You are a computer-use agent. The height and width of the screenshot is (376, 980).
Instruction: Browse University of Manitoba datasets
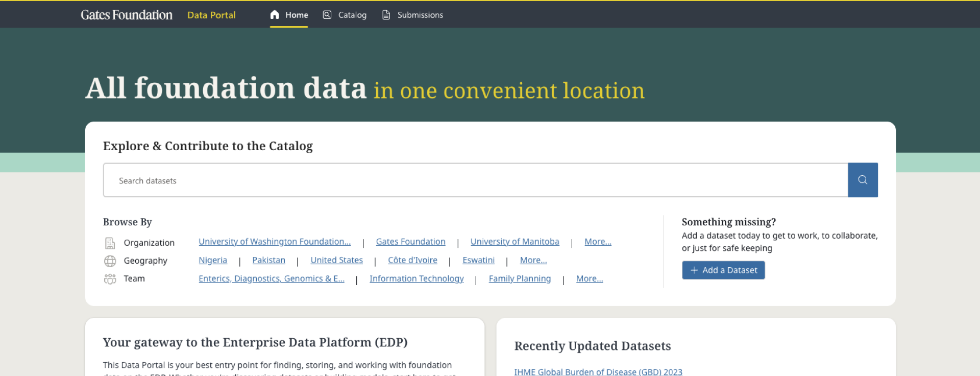pyautogui.click(x=514, y=242)
